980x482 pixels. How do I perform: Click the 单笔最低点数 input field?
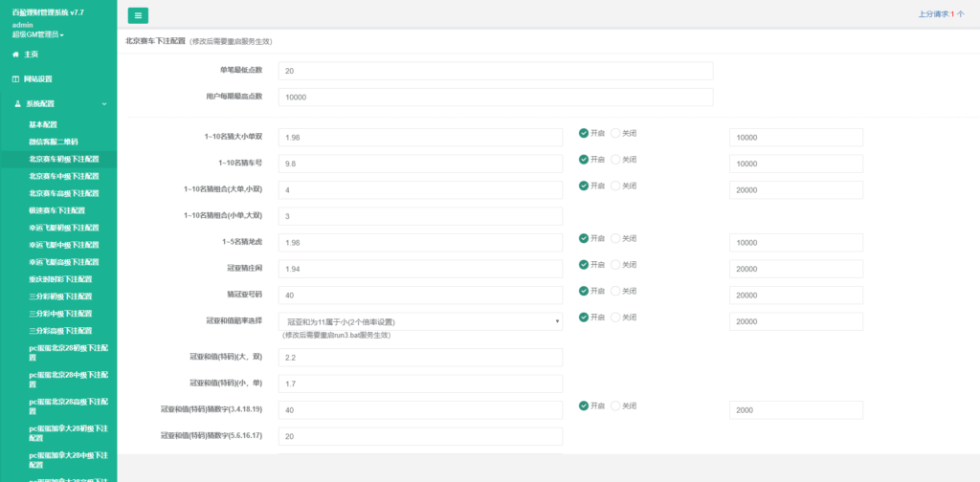click(495, 71)
